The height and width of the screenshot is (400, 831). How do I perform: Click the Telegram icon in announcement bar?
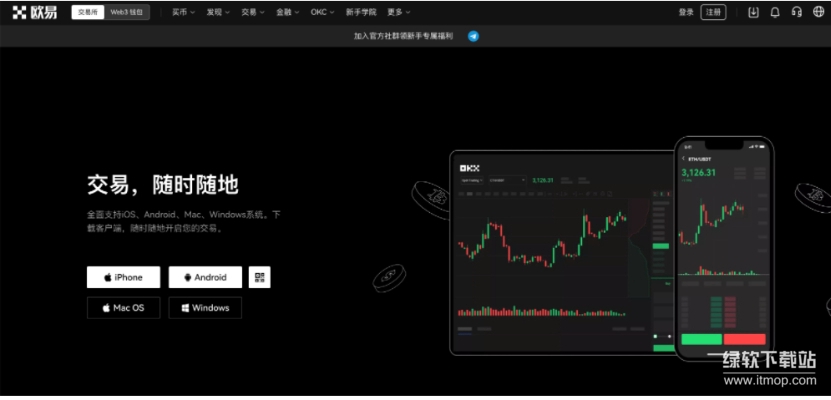(473, 35)
